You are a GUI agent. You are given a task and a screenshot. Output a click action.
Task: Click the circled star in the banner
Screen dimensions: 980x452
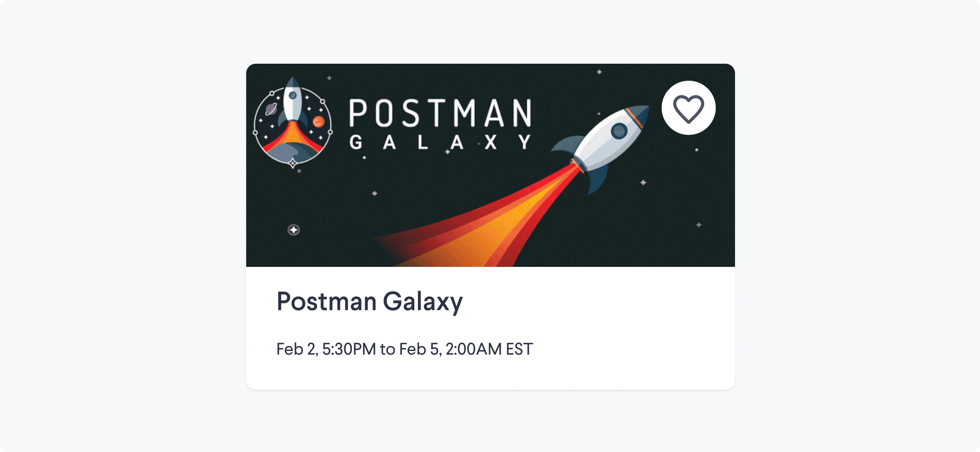[293, 230]
